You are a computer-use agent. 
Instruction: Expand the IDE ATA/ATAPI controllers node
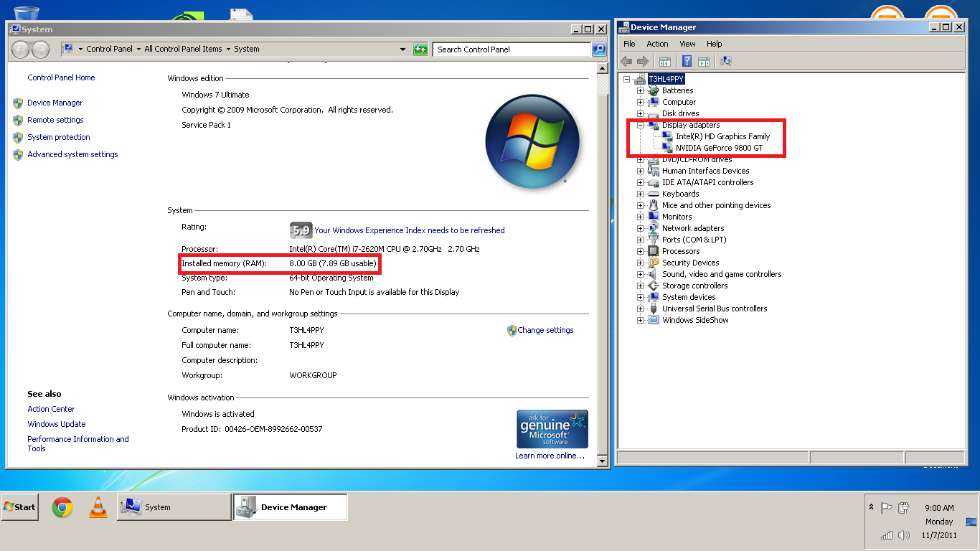pyautogui.click(x=641, y=183)
